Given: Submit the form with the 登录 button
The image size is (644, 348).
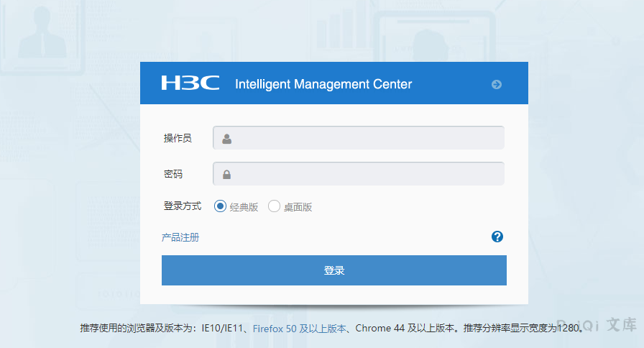Looking at the screenshot, I should [x=334, y=270].
